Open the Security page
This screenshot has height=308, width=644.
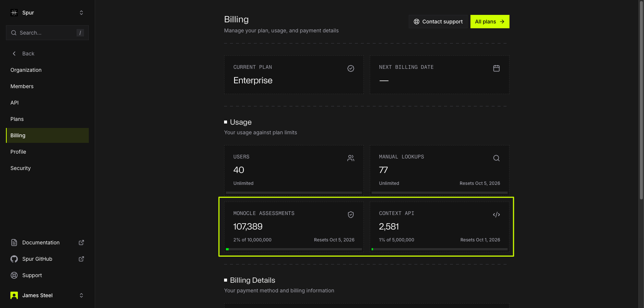point(47,168)
